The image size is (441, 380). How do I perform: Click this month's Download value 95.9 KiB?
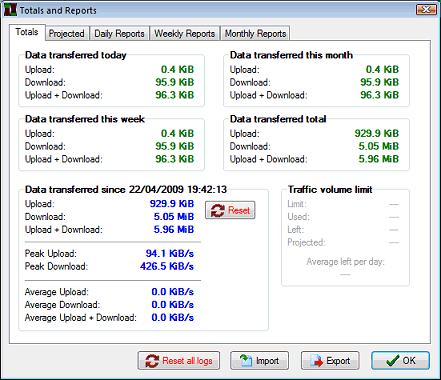[379, 82]
